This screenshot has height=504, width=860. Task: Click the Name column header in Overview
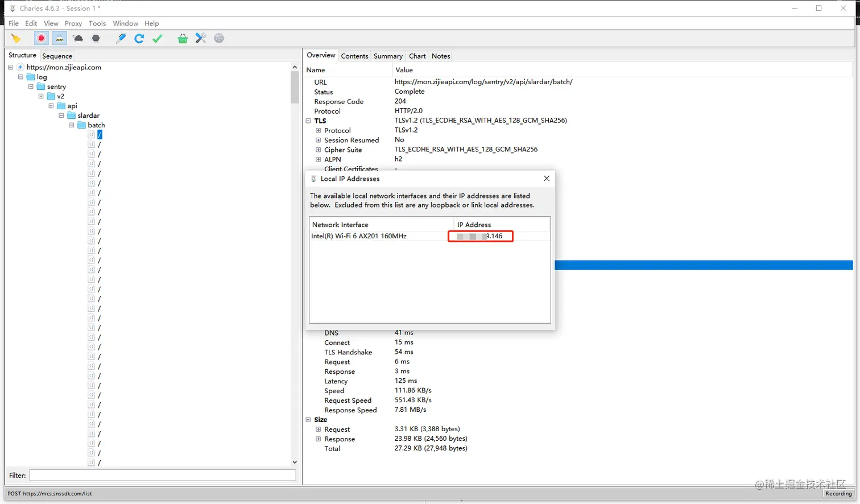[x=348, y=70]
